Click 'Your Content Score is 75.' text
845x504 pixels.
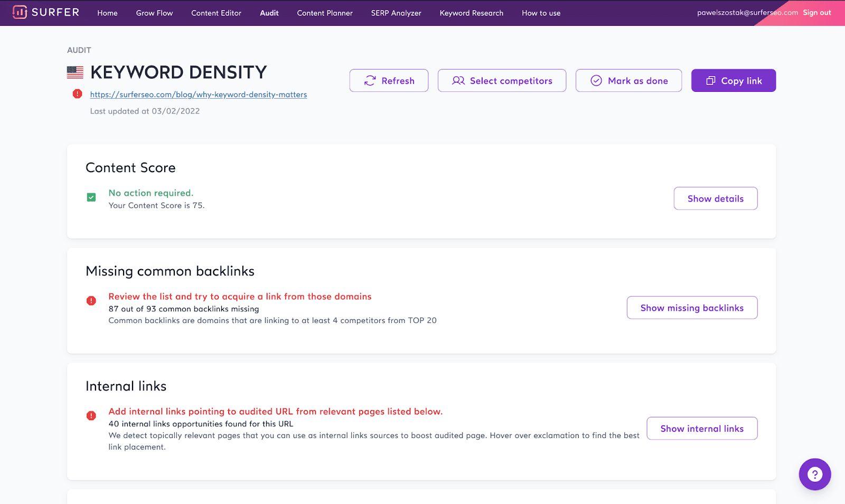click(x=156, y=205)
